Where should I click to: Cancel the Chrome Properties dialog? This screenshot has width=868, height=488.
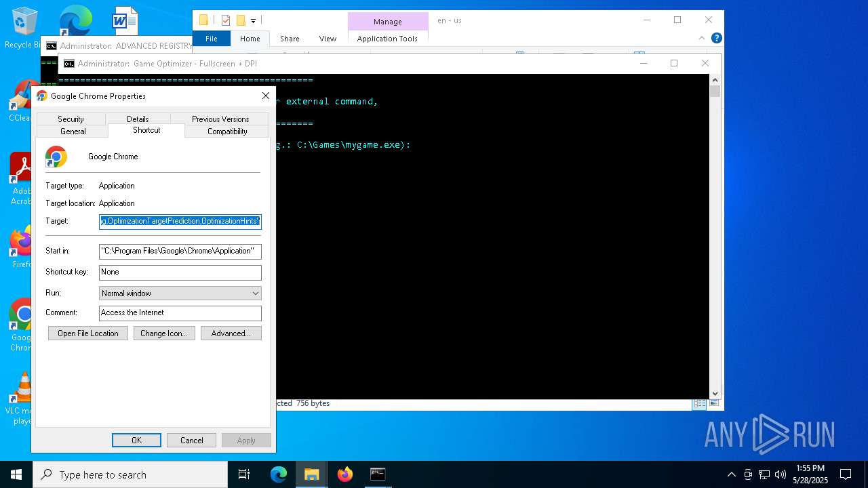[191, 441]
